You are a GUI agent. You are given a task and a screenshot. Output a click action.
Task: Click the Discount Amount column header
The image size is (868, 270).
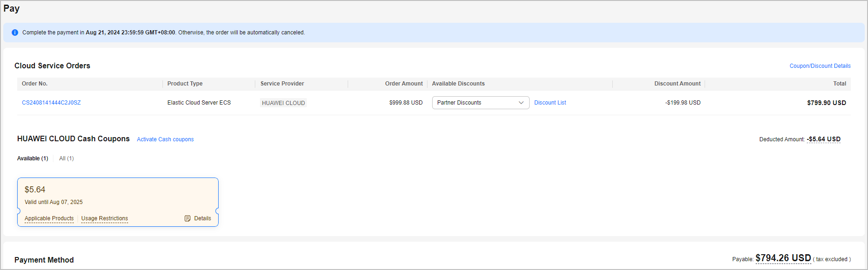click(x=677, y=84)
